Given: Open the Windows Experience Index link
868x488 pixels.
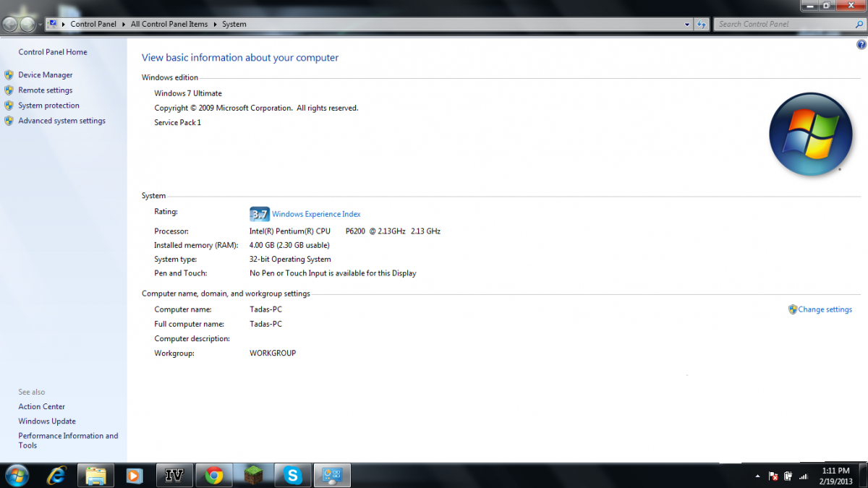Looking at the screenshot, I should [x=316, y=214].
